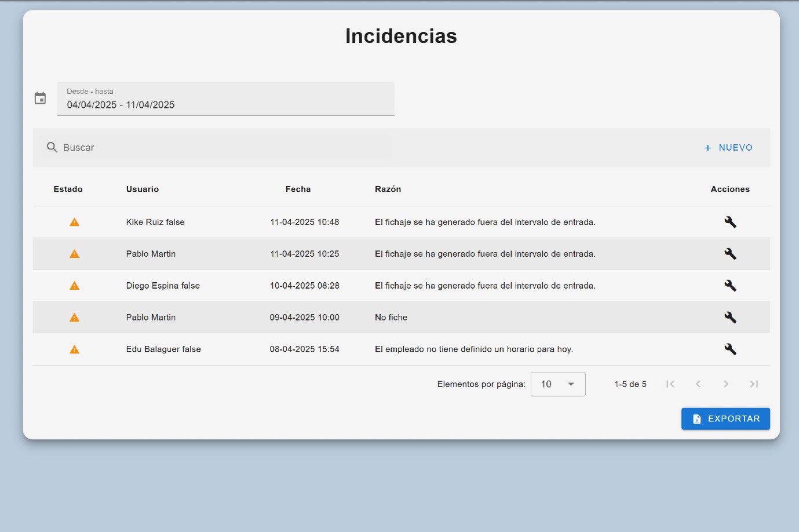
Task: Click wrench icon for Pablo Martin 09-04-2025 row
Action: point(730,317)
